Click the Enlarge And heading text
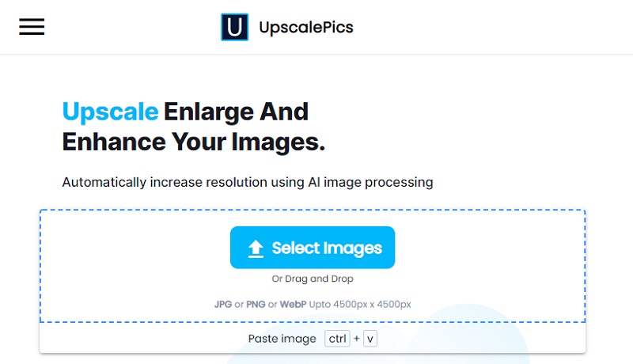This screenshot has height=364, width=633. click(x=236, y=112)
